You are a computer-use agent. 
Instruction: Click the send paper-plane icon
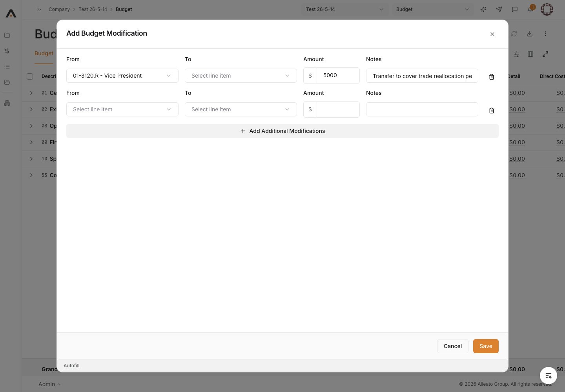coord(499,9)
